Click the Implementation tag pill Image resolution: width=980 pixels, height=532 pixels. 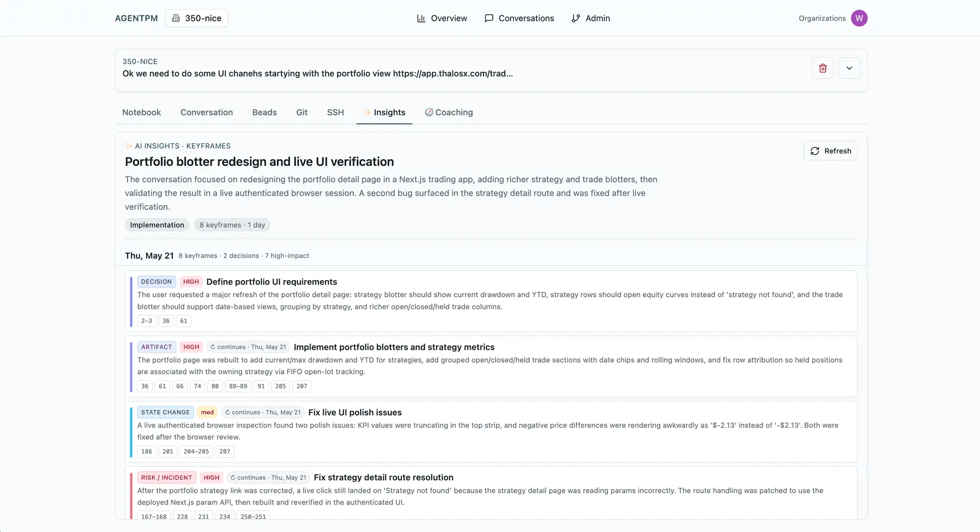click(x=157, y=225)
